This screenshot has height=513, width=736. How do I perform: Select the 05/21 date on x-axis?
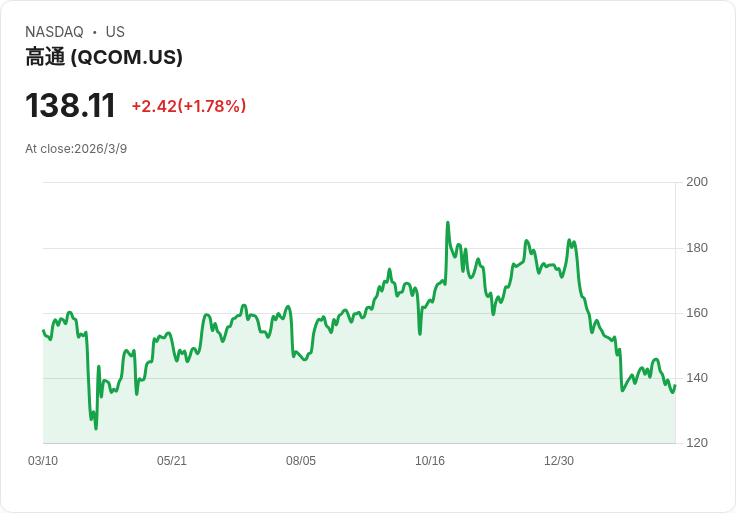(x=172, y=461)
